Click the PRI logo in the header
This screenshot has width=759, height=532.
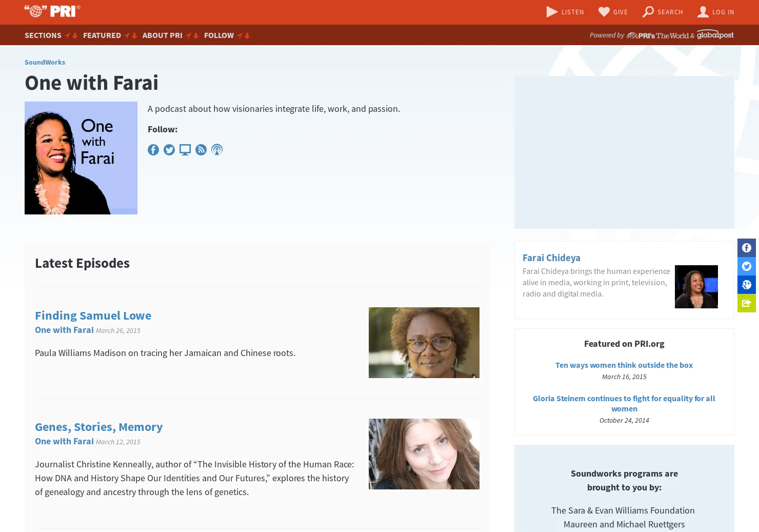(52, 11)
